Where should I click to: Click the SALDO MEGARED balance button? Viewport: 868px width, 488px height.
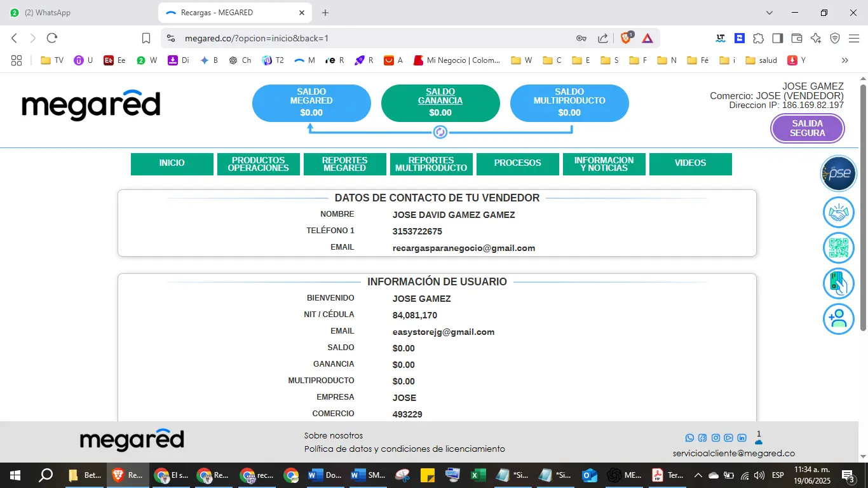(311, 103)
